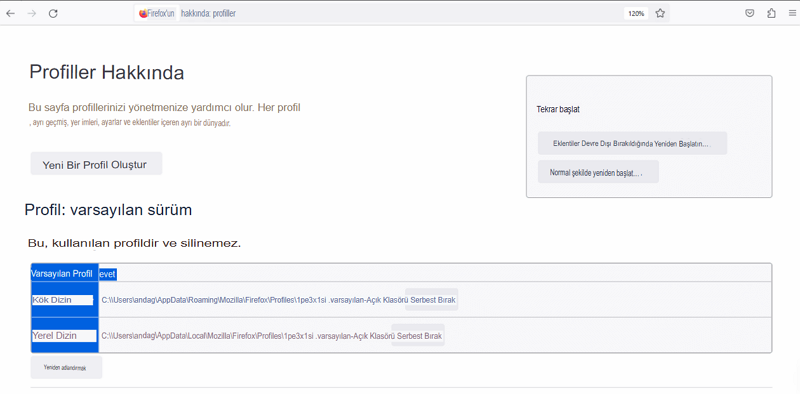Viewport: 800px width, 394px height.
Task: Click Normal şekilde yeniden başlat button
Action: coord(598,172)
